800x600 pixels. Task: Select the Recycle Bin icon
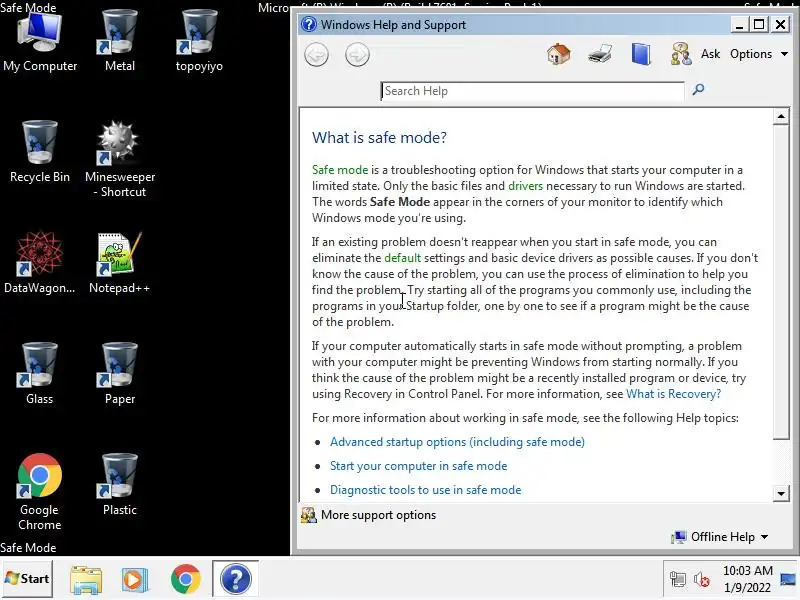tap(40, 152)
